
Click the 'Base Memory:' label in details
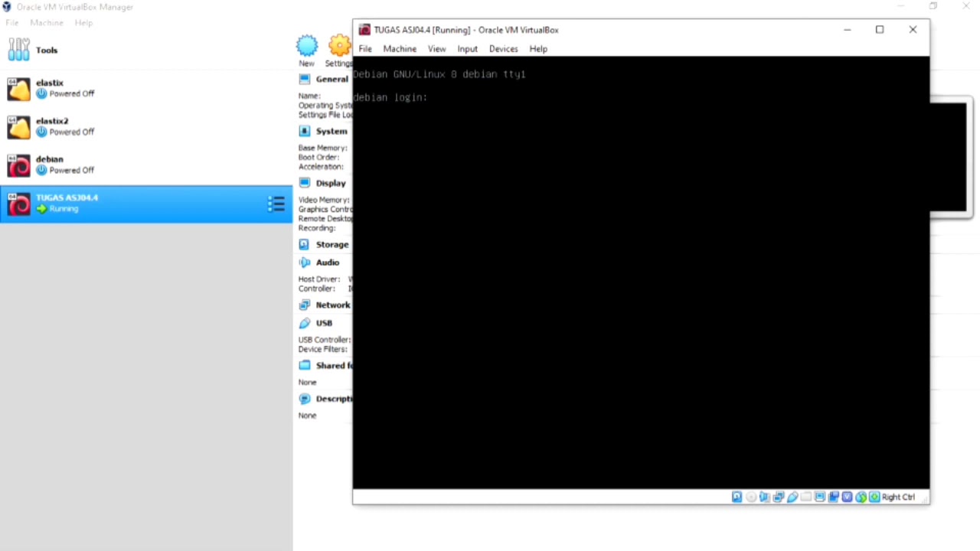pyautogui.click(x=323, y=148)
